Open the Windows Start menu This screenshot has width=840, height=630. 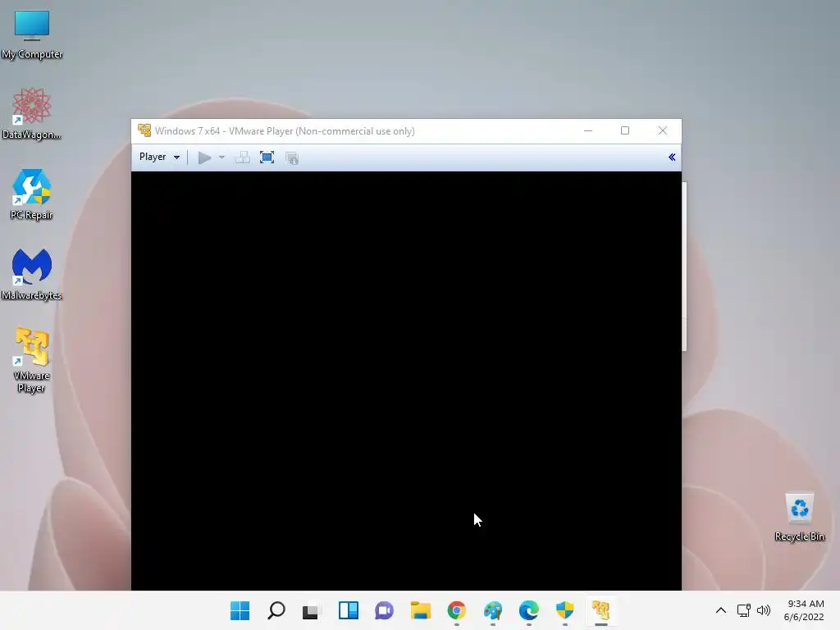(x=240, y=610)
